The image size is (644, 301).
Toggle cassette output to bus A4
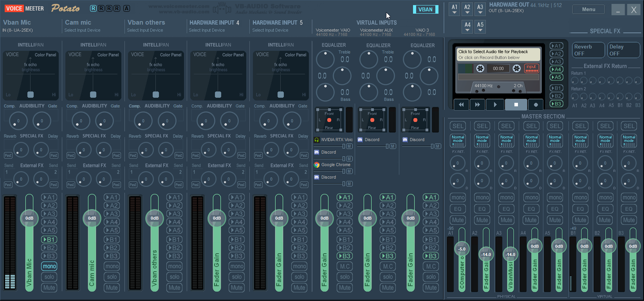pos(556,69)
